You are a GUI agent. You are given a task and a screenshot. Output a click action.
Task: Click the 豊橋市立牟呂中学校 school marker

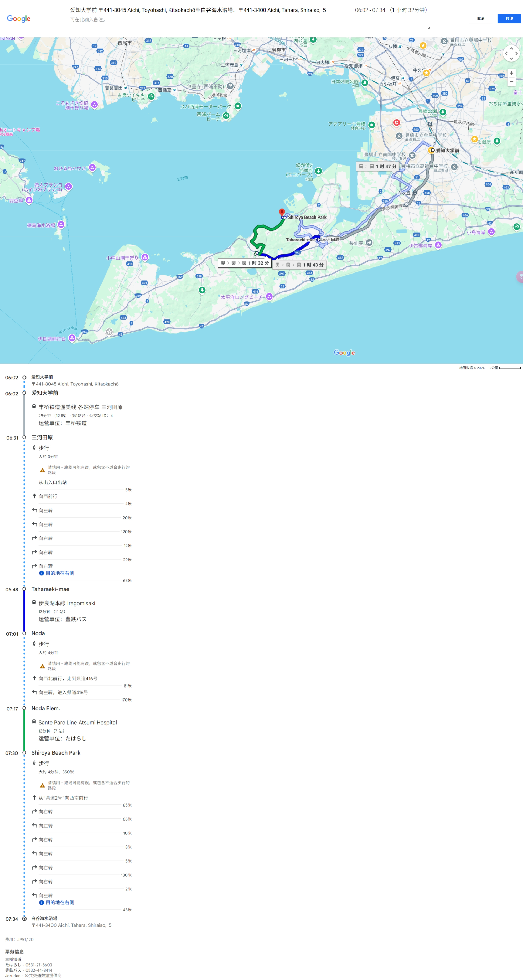click(399, 136)
